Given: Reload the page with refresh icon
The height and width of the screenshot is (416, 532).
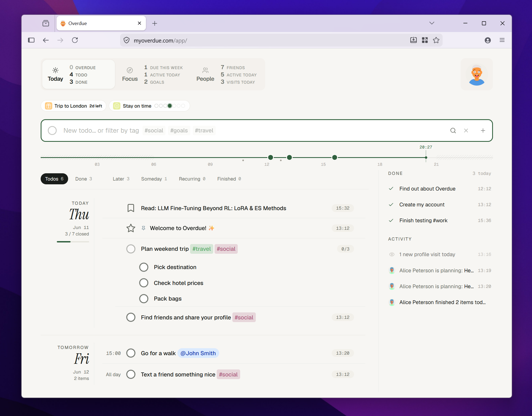Looking at the screenshot, I should click(75, 40).
